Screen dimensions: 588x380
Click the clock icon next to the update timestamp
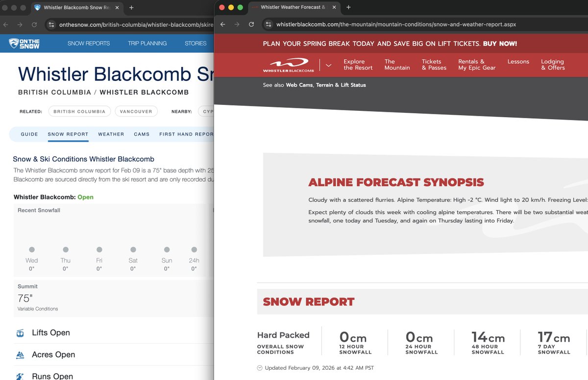pyautogui.click(x=260, y=368)
